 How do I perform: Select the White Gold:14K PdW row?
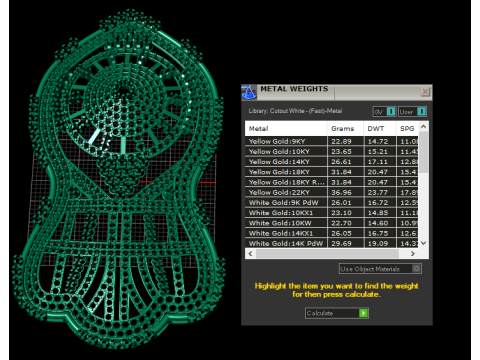332,243
